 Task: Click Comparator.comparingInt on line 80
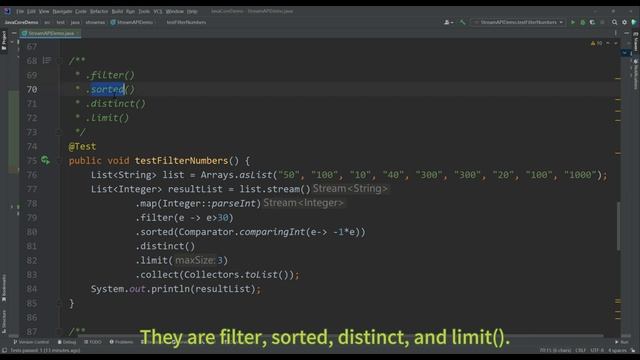(x=242, y=232)
